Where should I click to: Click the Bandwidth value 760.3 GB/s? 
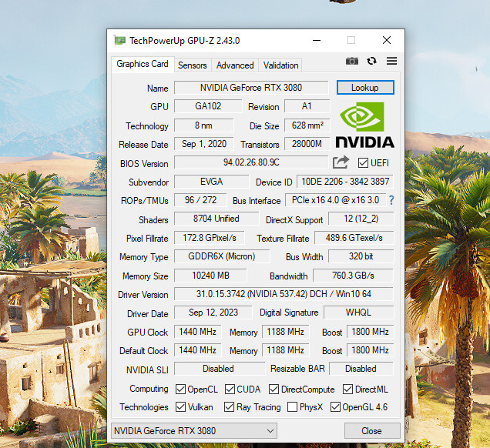coord(353,276)
